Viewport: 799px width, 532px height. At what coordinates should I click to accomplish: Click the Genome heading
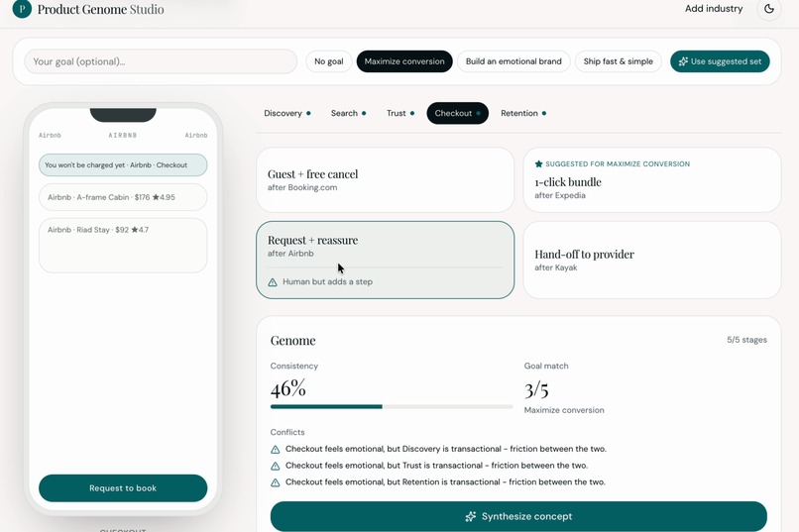(293, 340)
